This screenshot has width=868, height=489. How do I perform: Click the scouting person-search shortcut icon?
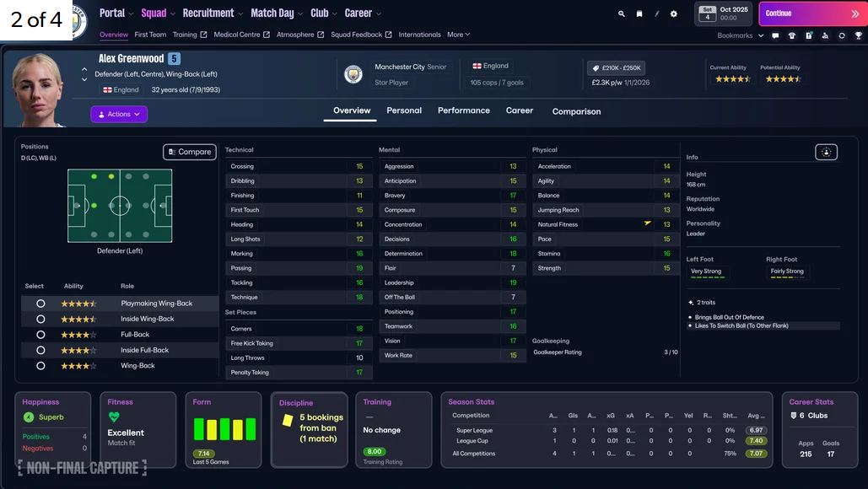coord(825,35)
